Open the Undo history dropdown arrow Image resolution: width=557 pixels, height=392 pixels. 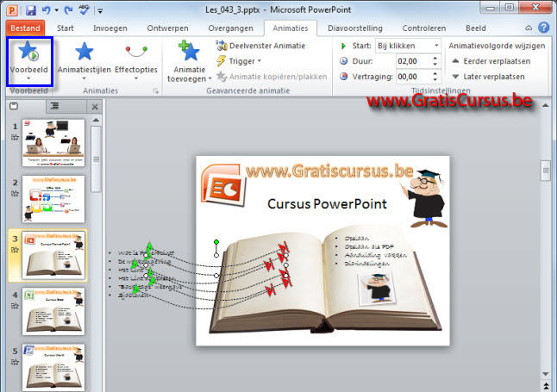click(57, 10)
